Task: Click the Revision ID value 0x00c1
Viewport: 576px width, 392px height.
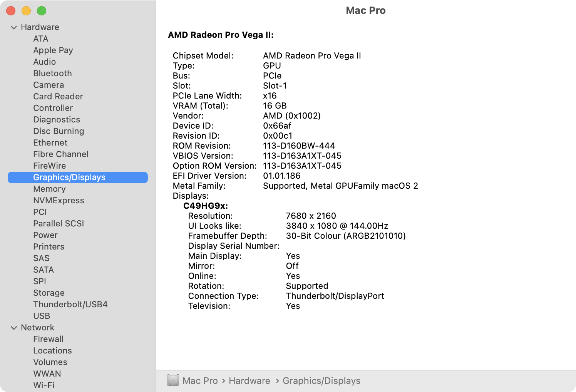Action: tap(278, 136)
